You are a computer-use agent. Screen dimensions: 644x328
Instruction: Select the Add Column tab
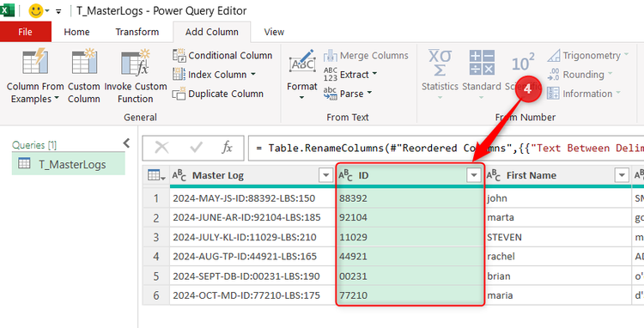tap(211, 32)
